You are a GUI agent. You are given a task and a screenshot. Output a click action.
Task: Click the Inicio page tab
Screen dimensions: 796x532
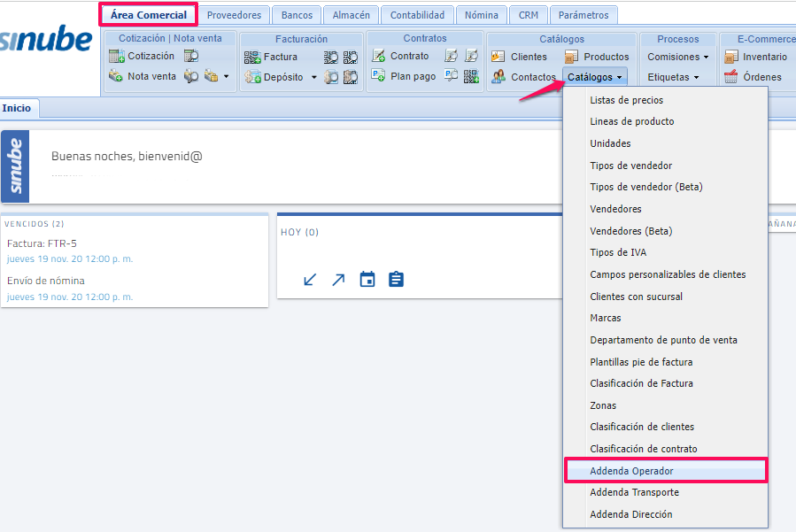pos(17,108)
